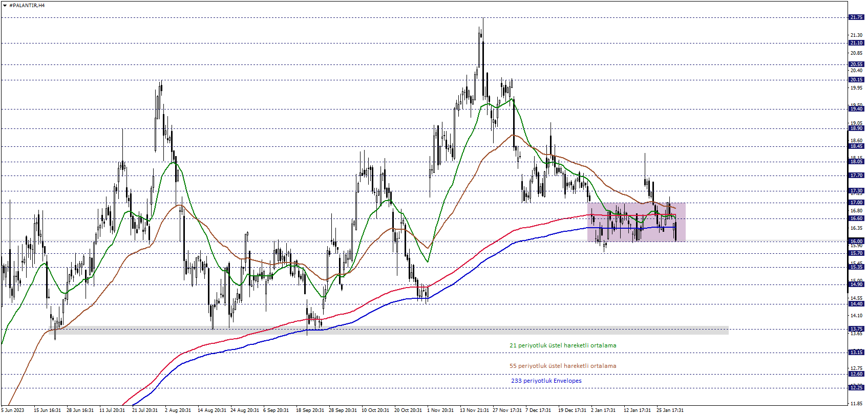The width and height of the screenshot is (868, 416).
Task: Click the '14 Aug 20:31' date on time axis
Action: coord(211,410)
